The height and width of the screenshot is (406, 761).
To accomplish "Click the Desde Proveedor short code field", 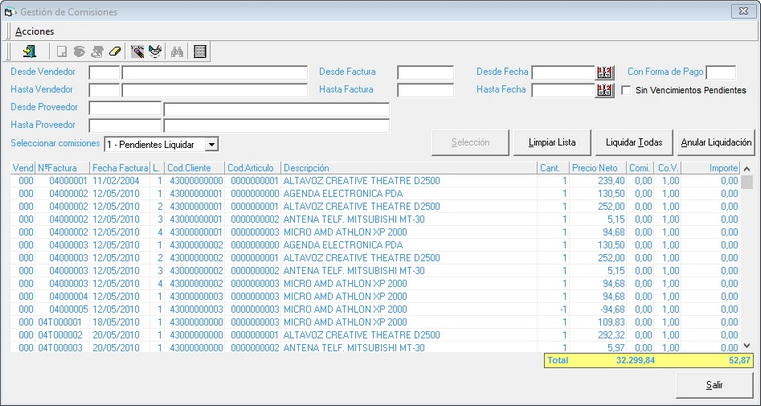I will tap(125, 108).
